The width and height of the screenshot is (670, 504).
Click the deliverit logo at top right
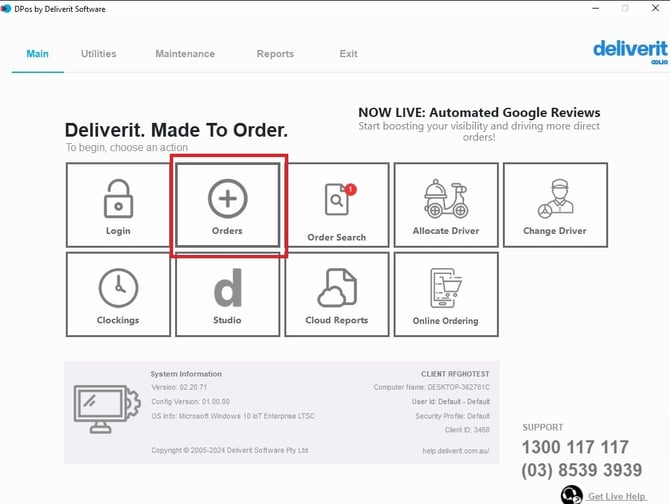click(x=630, y=52)
